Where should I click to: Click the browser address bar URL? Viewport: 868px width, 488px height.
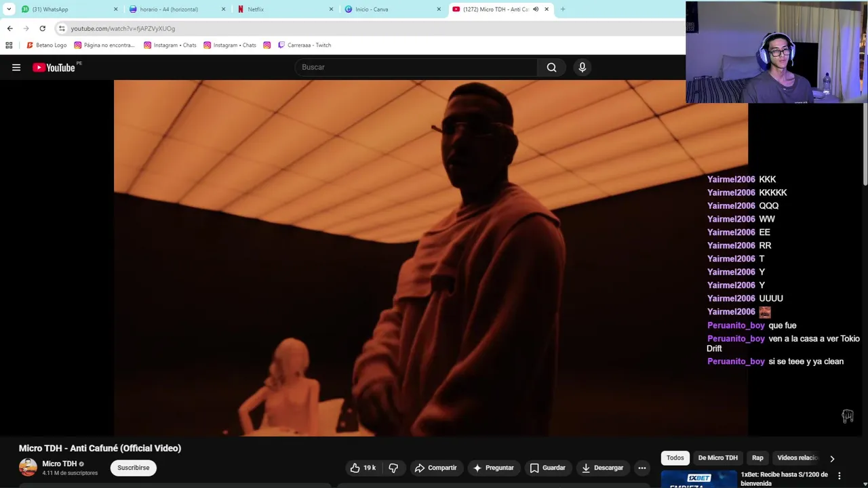point(123,28)
